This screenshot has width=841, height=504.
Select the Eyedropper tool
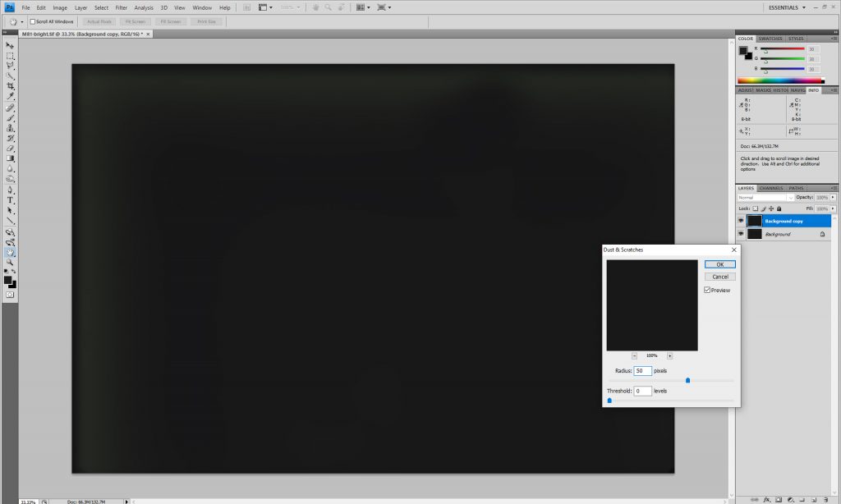tap(10, 97)
